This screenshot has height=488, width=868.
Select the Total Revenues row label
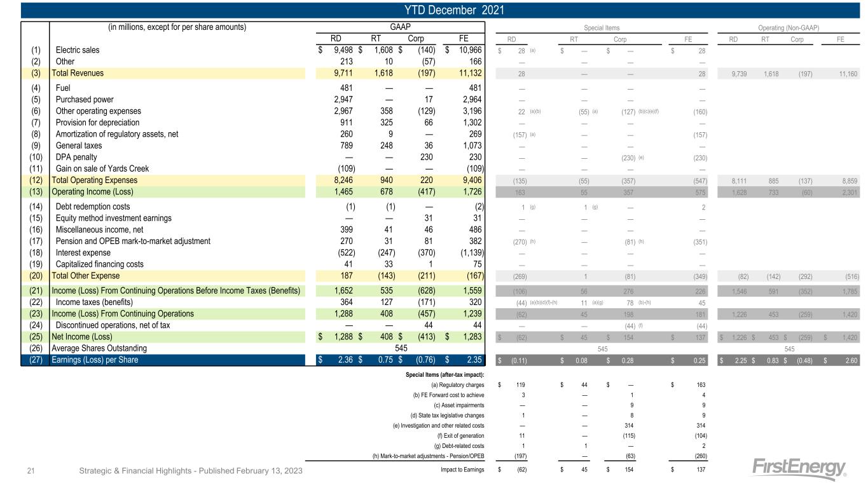point(78,73)
